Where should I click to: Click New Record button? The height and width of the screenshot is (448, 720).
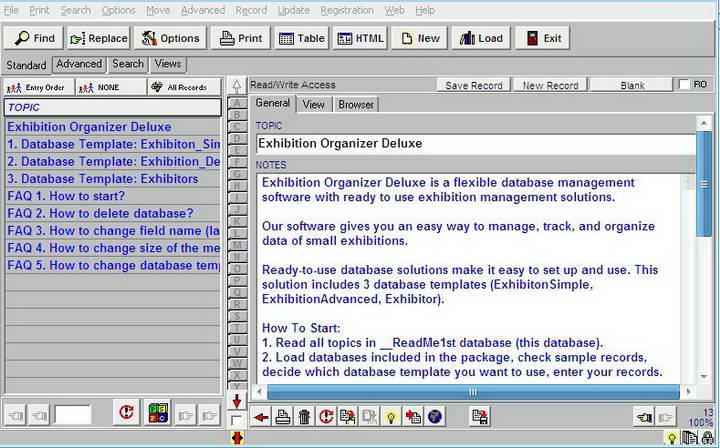coord(550,85)
